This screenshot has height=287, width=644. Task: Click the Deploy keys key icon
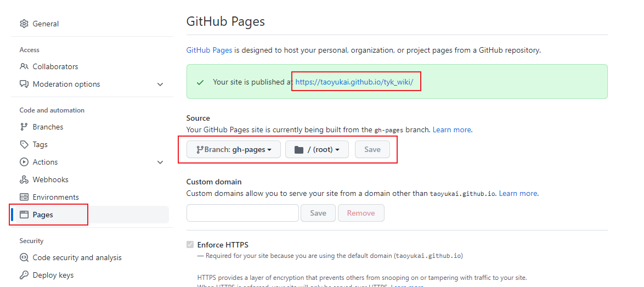[x=24, y=275]
